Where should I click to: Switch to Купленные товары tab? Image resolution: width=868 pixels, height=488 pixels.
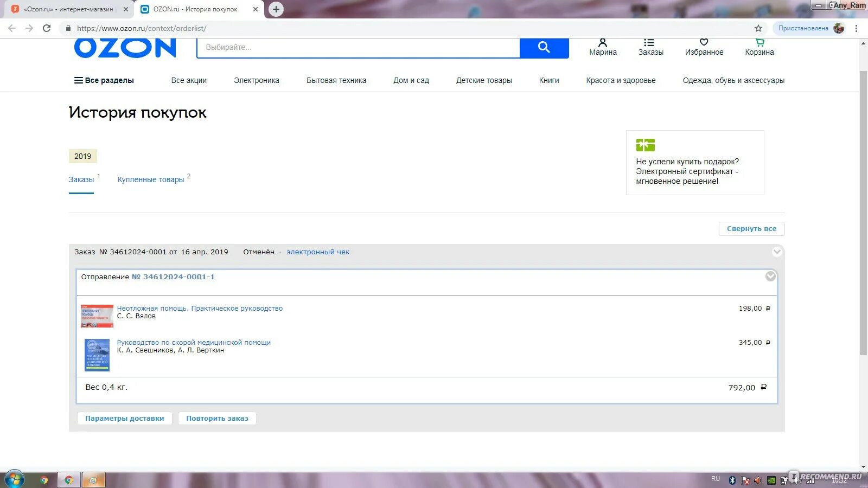[151, 179]
